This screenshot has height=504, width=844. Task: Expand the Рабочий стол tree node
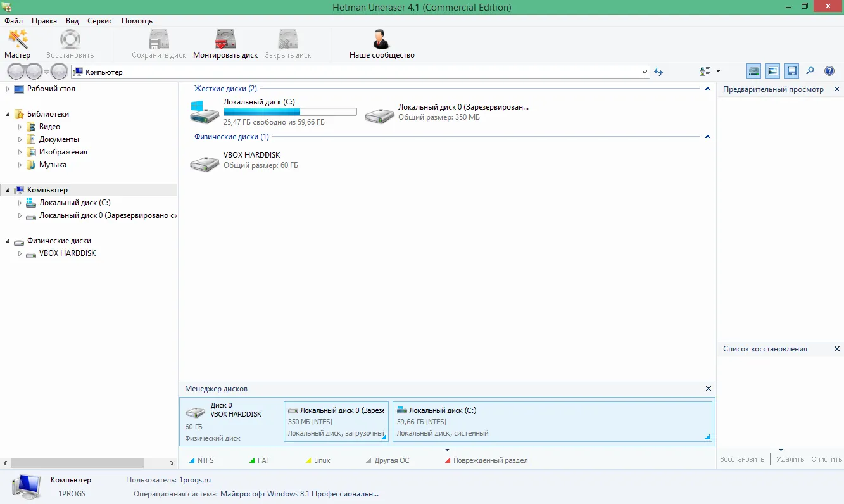point(8,89)
